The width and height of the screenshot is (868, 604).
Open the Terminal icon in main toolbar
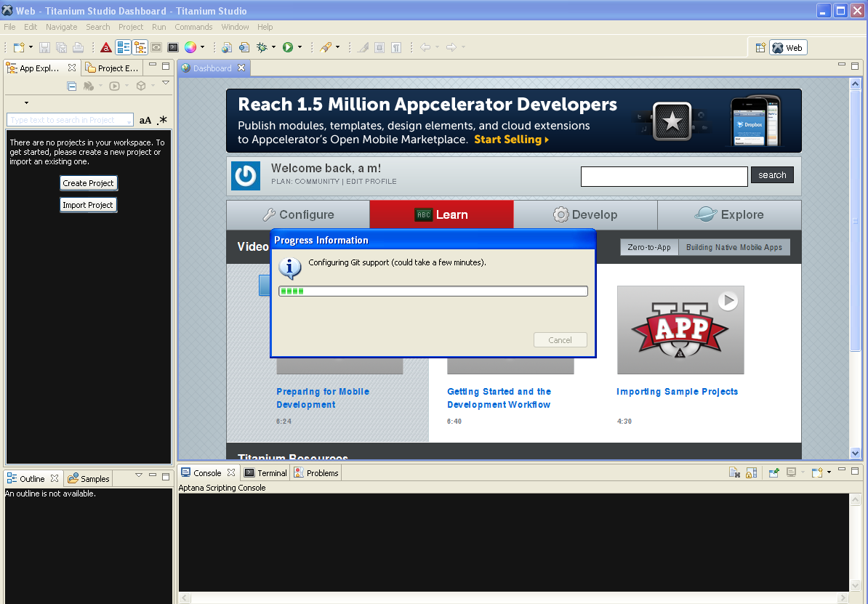(x=173, y=48)
